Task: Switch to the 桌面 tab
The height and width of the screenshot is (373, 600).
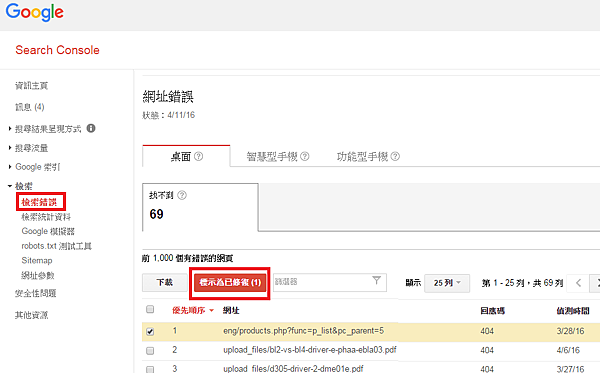Action: pos(186,156)
